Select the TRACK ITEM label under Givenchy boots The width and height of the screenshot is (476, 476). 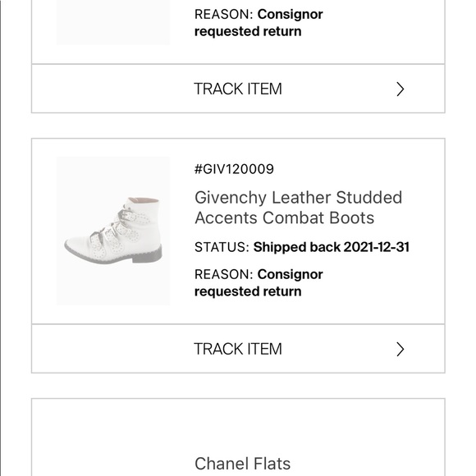(x=238, y=349)
